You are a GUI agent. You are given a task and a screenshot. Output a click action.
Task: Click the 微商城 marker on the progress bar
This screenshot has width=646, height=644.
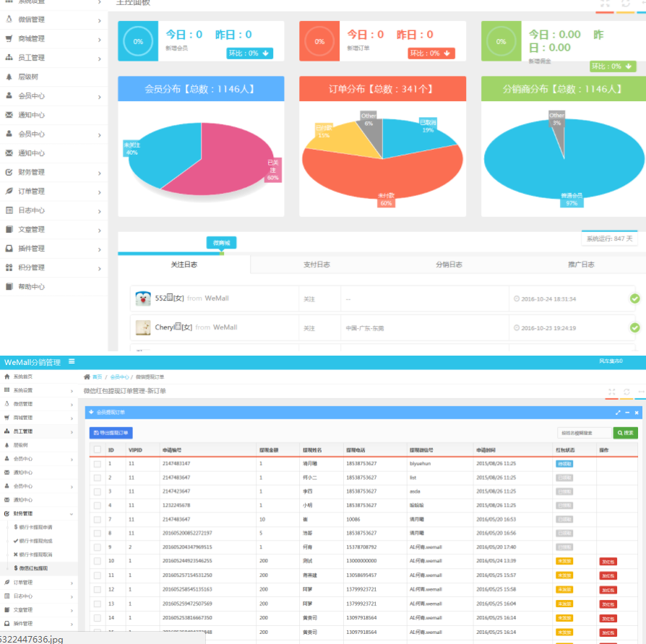[220, 244]
